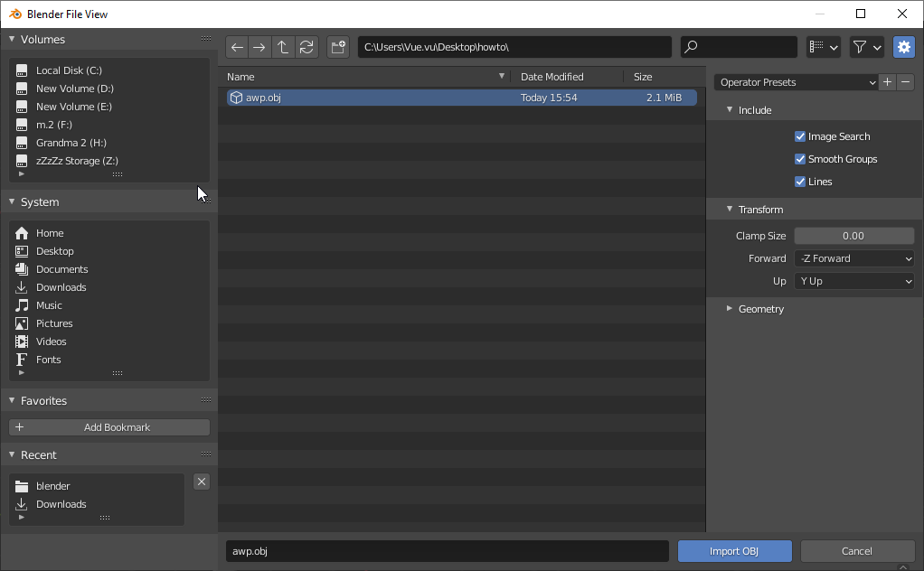Uncheck Lines option
This screenshot has height=571, width=924.
point(800,182)
